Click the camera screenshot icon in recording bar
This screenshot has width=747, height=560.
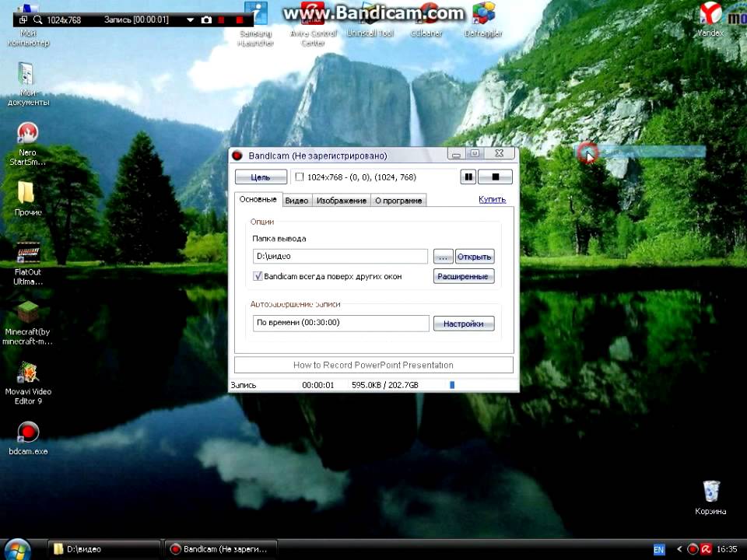tap(206, 20)
